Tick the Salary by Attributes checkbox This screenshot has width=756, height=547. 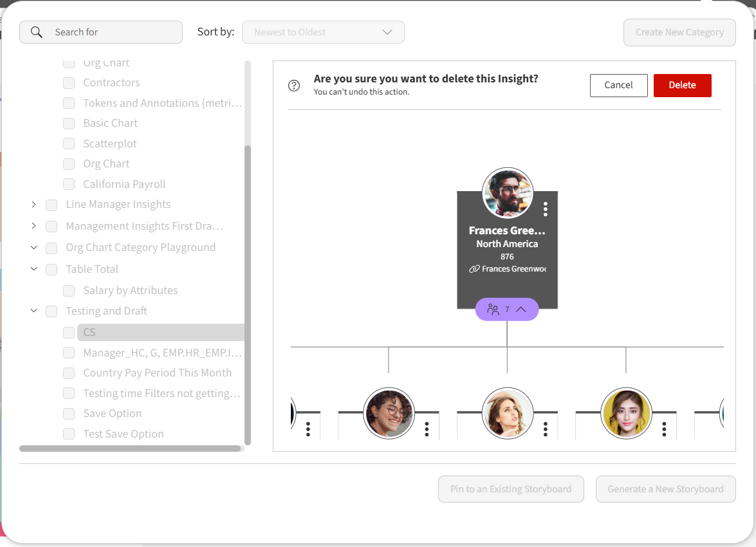[x=69, y=291]
